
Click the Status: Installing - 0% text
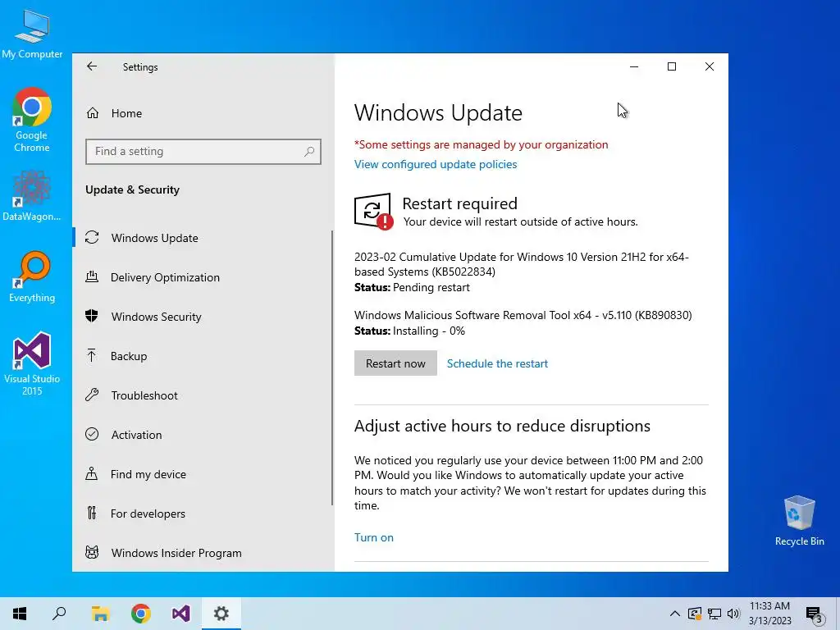click(x=410, y=331)
